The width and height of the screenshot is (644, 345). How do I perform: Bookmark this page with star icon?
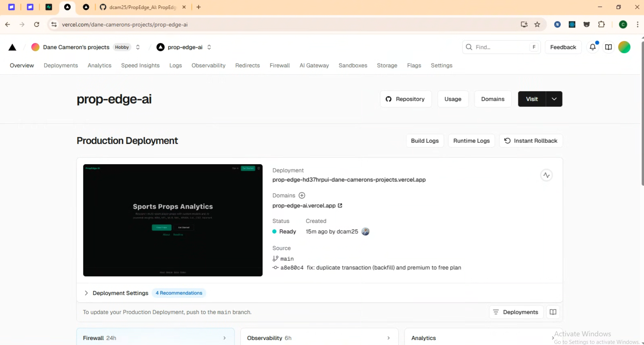(537, 25)
